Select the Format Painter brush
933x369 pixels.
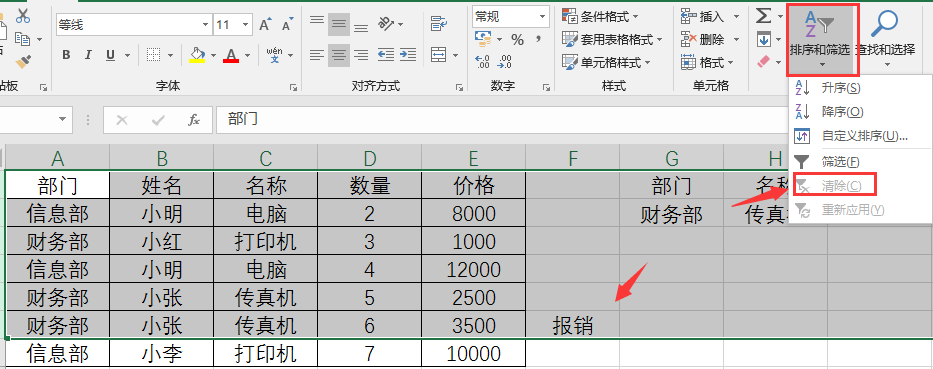[23, 61]
